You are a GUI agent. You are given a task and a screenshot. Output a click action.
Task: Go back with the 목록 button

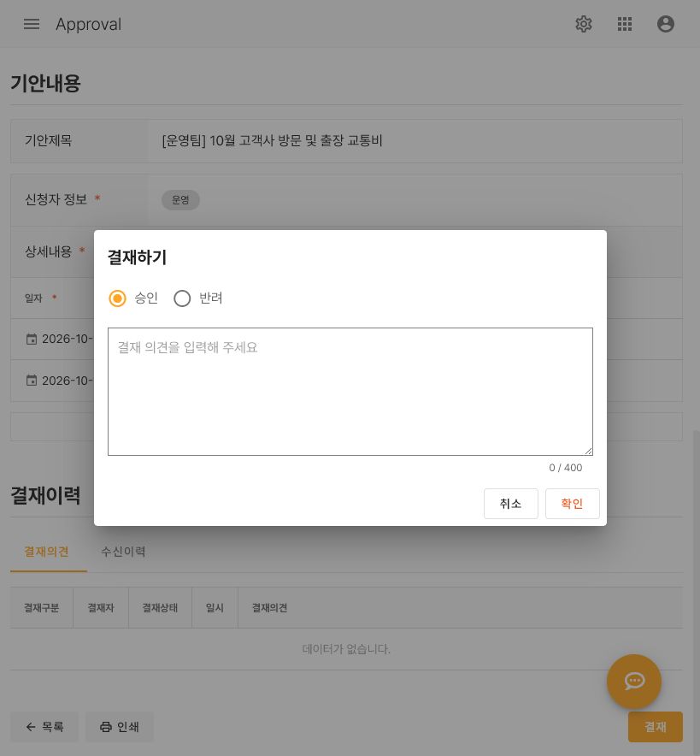[44, 727]
